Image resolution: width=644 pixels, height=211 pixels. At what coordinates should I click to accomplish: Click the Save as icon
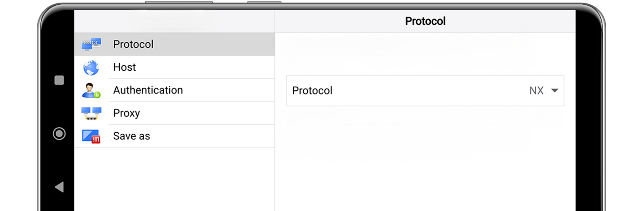[x=91, y=136]
